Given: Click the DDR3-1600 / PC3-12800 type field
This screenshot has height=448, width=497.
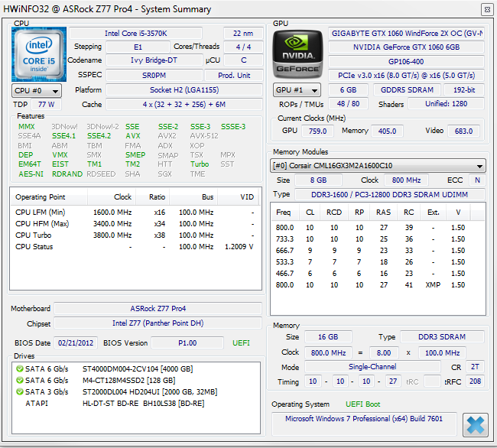Looking at the screenshot, I should pyautogui.click(x=389, y=194).
